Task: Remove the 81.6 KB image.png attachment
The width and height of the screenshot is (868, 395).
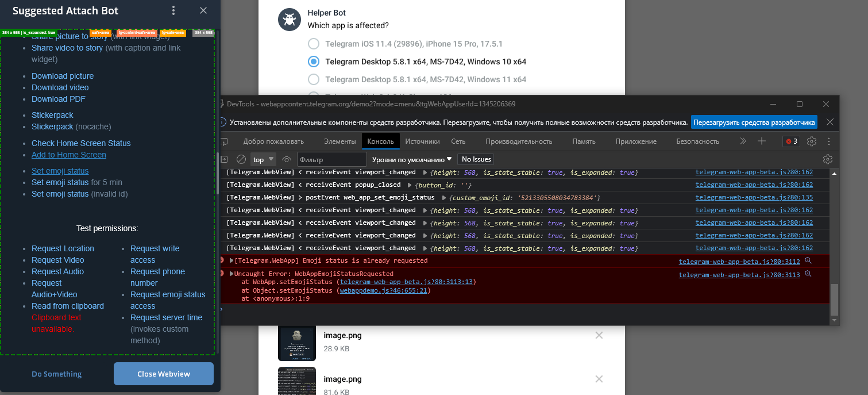Action: [599, 379]
